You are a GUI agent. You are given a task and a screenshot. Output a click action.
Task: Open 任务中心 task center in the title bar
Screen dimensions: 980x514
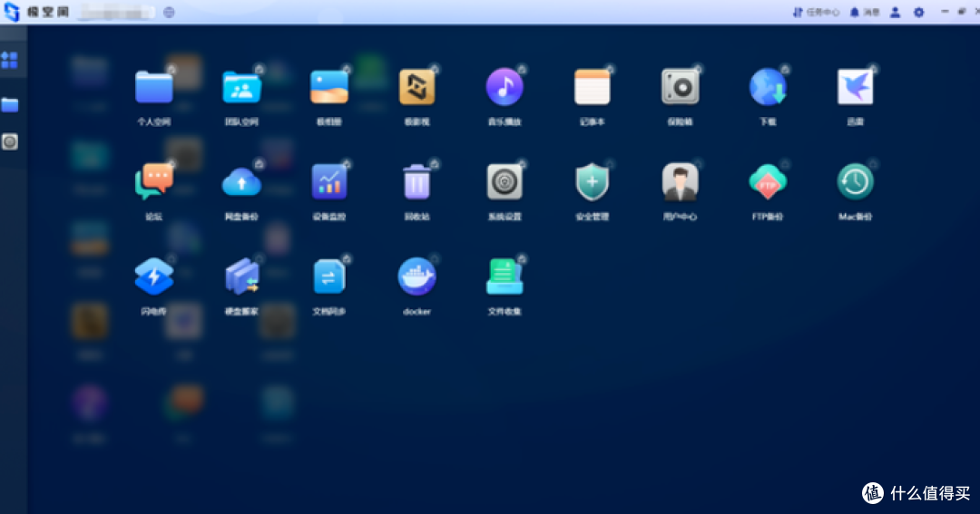coord(817,13)
